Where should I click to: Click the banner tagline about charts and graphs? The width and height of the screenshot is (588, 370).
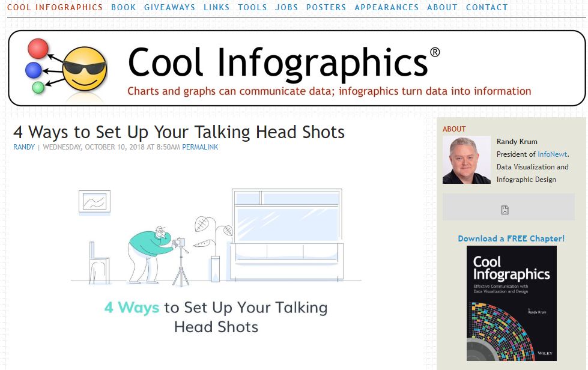click(x=329, y=91)
